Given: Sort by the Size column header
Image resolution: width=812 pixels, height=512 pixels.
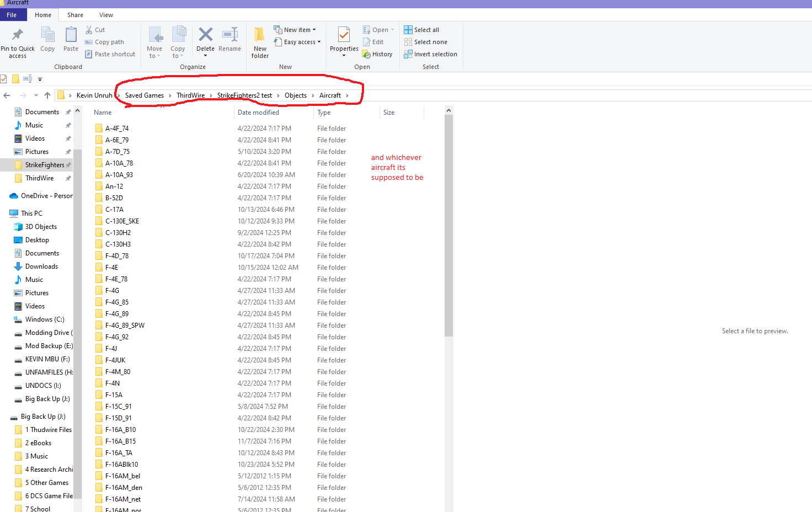Looking at the screenshot, I should pyautogui.click(x=402, y=113).
